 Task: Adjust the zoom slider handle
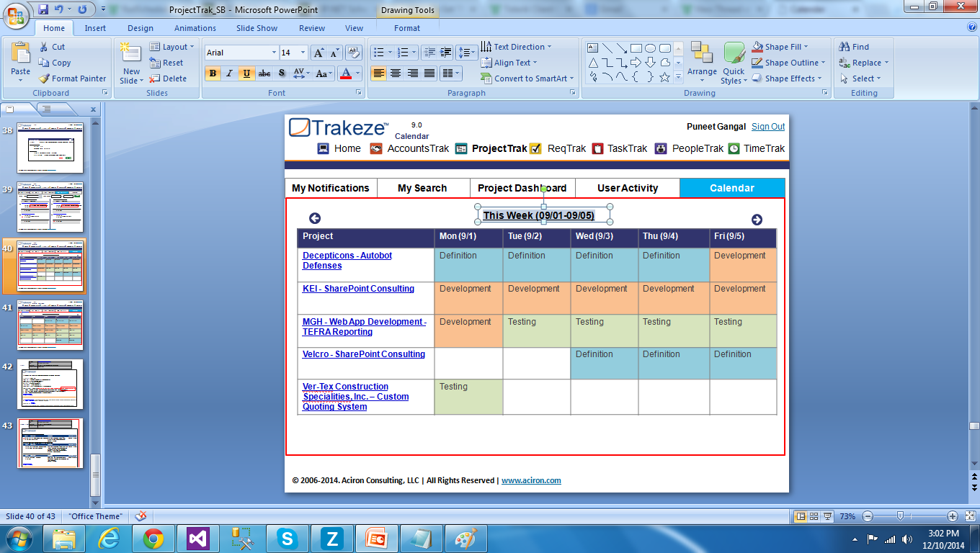(x=900, y=516)
